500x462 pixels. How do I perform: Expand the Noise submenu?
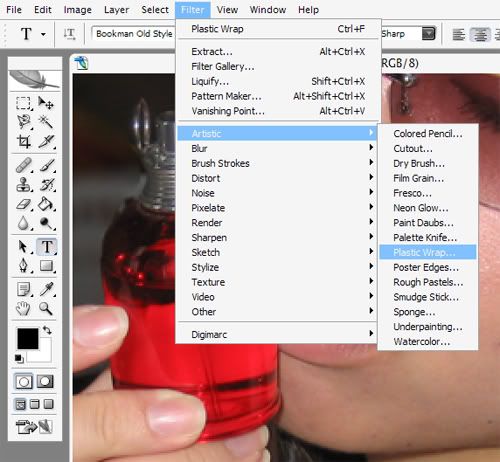click(277, 193)
